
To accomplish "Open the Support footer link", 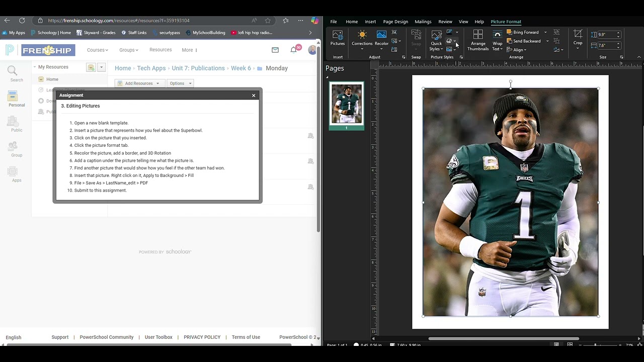I will pyautogui.click(x=60, y=337).
